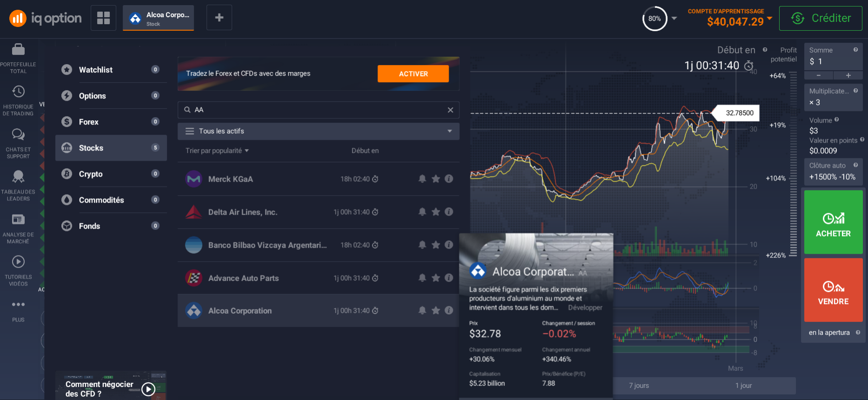This screenshot has height=400, width=868.
Task: Switch to Alcoa Corporation Stock tab
Action: pyautogui.click(x=158, y=18)
